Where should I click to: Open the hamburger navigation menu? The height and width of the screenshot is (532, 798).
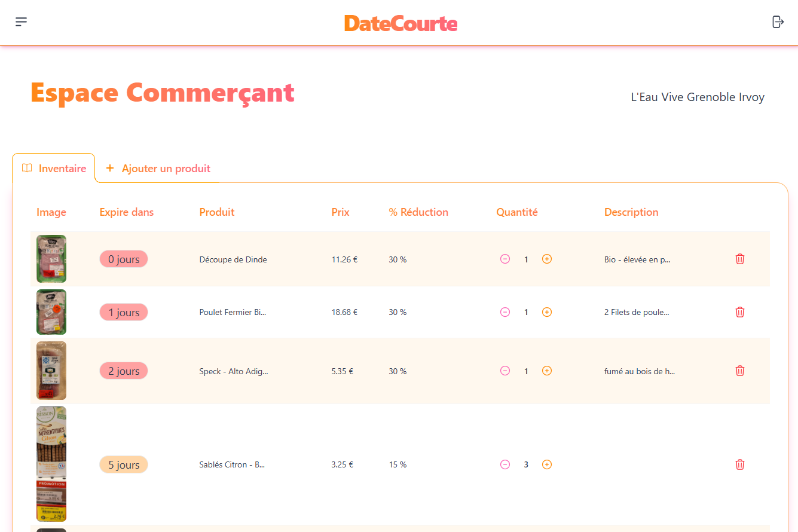click(21, 22)
